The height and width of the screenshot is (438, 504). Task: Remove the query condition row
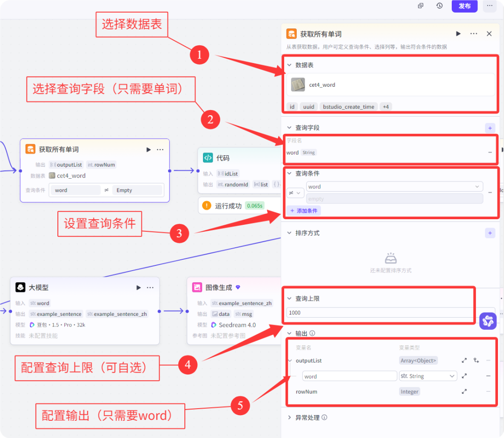click(490, 192)
